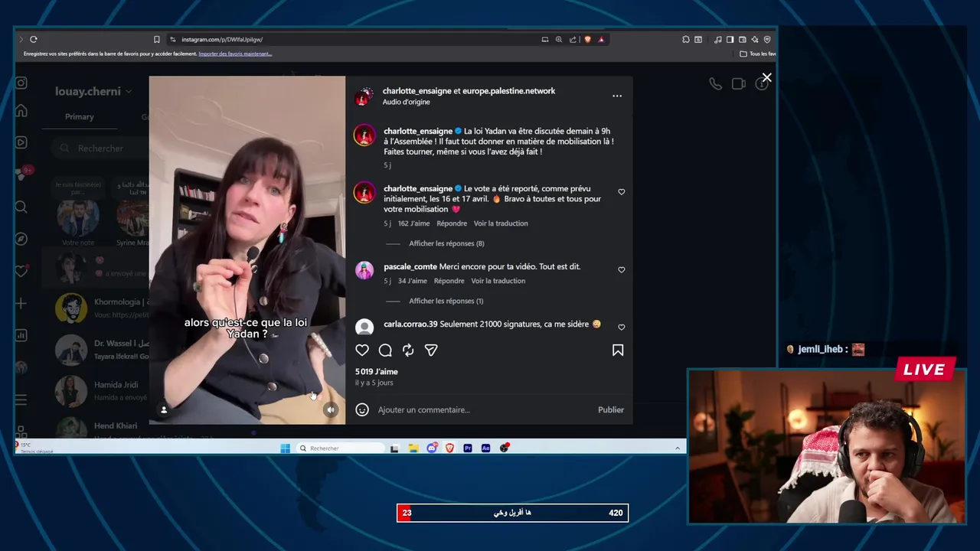Click the Publier comment button
980x551 pixels.
click(x=611, y=409)
